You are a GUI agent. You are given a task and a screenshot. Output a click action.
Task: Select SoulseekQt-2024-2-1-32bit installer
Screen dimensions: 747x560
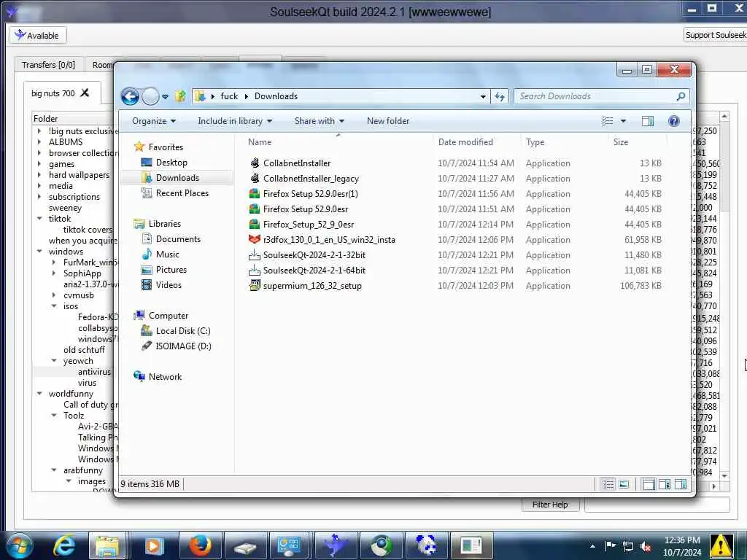(x=314, y=254)
